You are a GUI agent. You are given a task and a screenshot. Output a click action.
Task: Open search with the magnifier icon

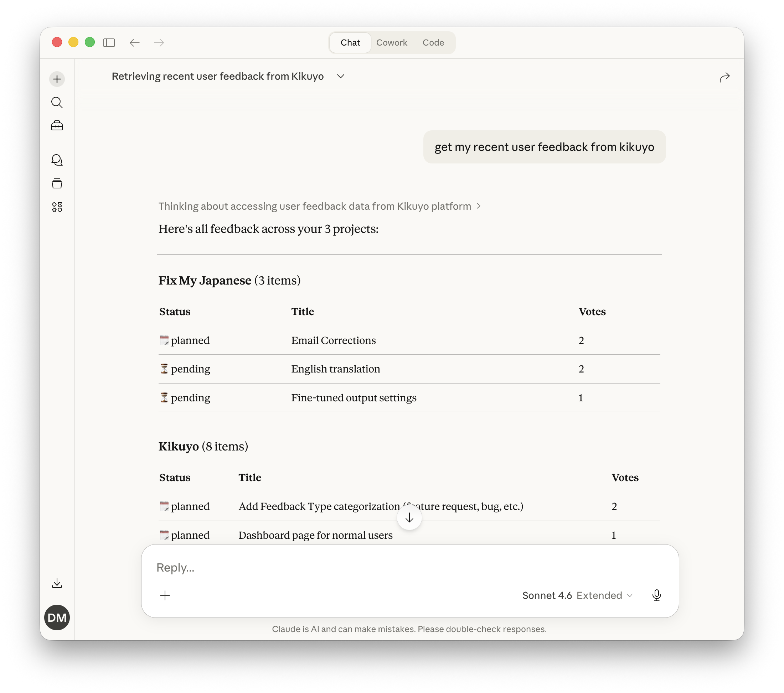point(57,102)
